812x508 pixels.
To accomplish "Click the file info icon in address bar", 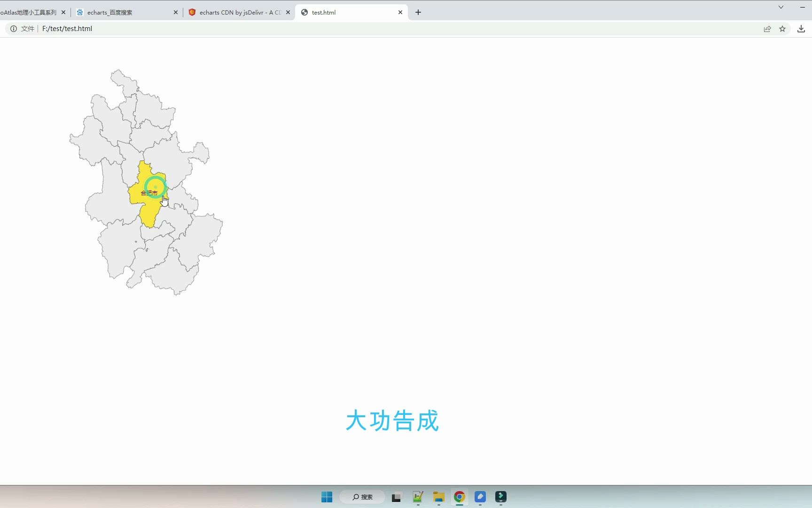I will [14, 29].
